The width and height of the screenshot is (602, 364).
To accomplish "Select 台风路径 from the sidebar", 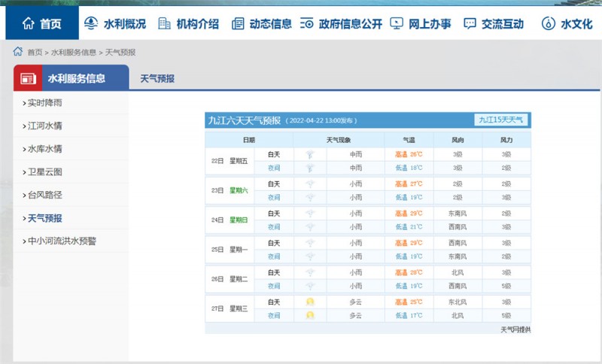I will tap(45, 196).
